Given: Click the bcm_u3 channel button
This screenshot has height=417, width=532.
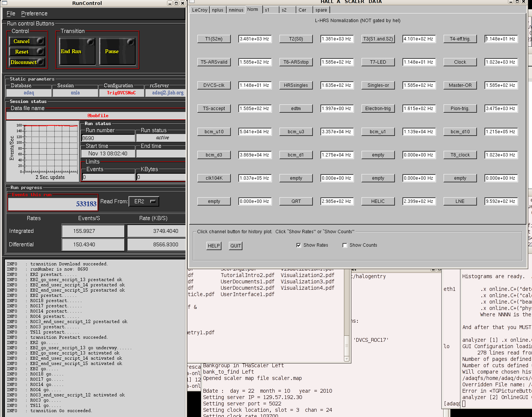Looking at the screenshot, I should [296, 132].
